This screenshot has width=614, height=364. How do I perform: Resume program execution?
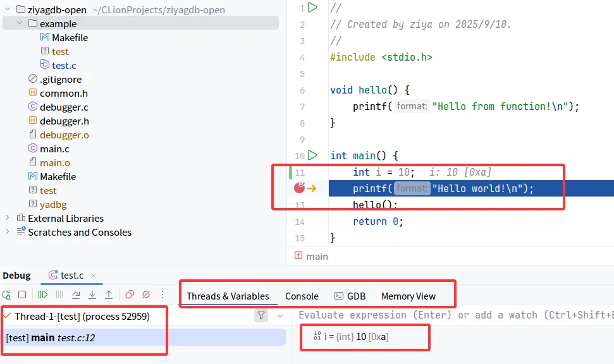(42, 294)
